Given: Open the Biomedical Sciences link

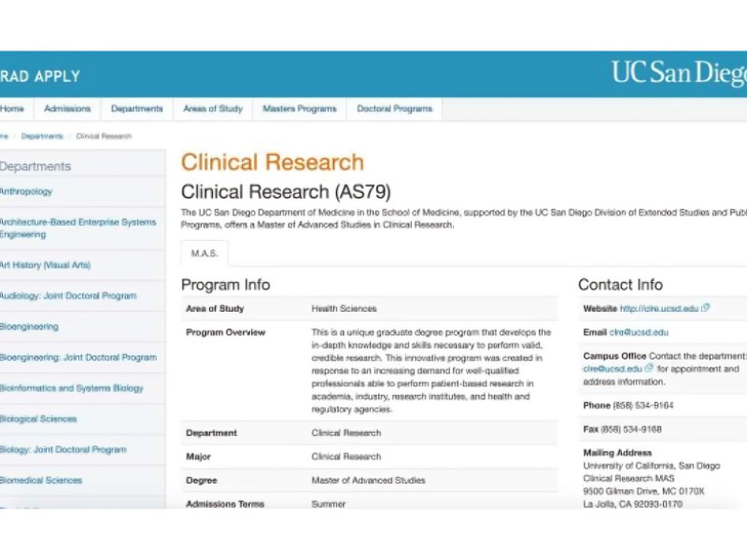Looking at the screenshot, I should point(41,481).
